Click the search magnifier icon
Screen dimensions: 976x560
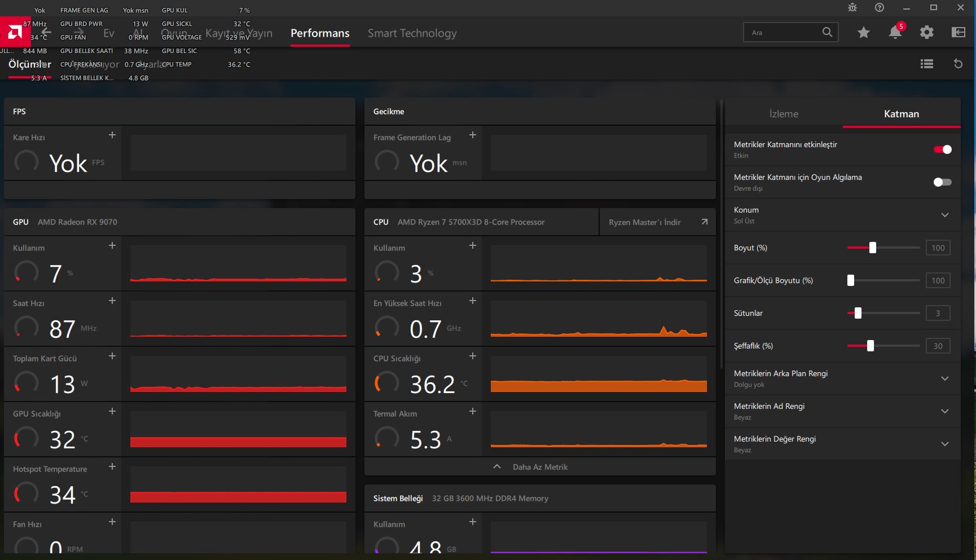[x=827, y=32]
